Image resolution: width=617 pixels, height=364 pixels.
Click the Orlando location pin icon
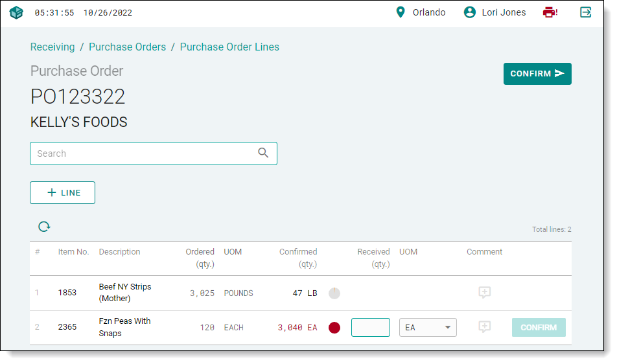[401, 12]
